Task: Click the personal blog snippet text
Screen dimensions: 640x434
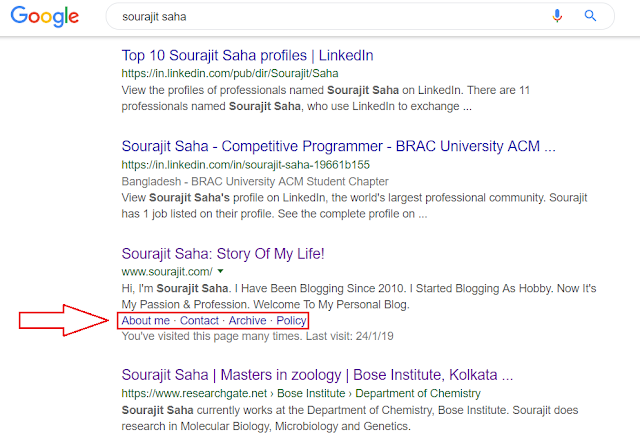Action: [358, 296]
